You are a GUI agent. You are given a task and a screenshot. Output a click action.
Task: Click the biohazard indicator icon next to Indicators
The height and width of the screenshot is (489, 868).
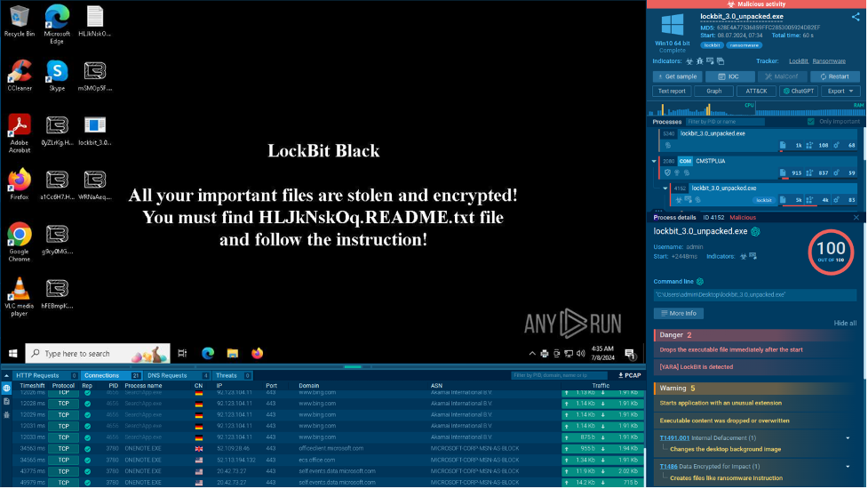pos(689,61)
